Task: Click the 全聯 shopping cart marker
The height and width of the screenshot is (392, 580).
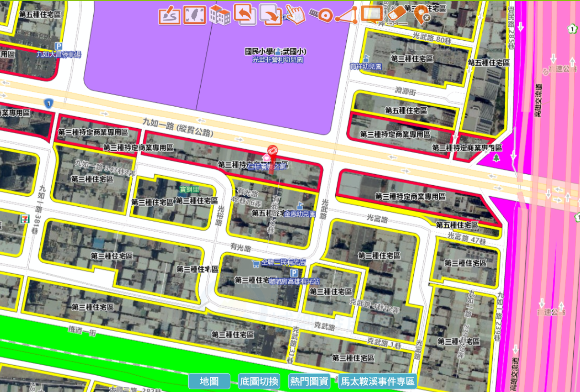Action: click(256, 263)
